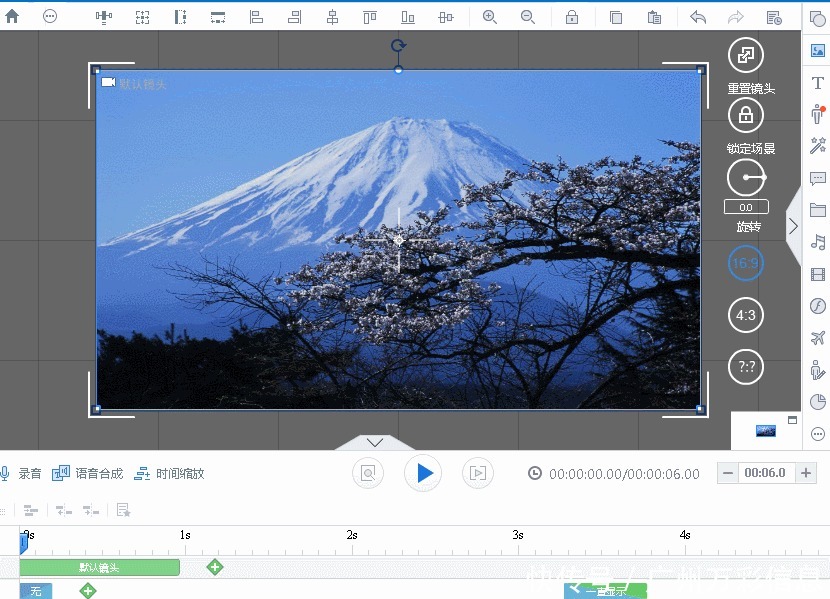830x599 pixels.
Task: Collapse the canvas with the down chevron
Action: [375, 442]
